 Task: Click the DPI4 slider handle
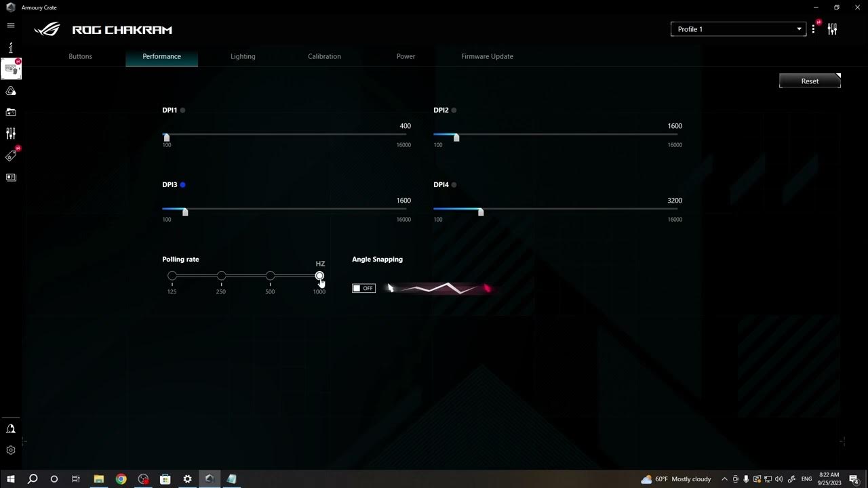pyautogui.click(x=481, y=212)
